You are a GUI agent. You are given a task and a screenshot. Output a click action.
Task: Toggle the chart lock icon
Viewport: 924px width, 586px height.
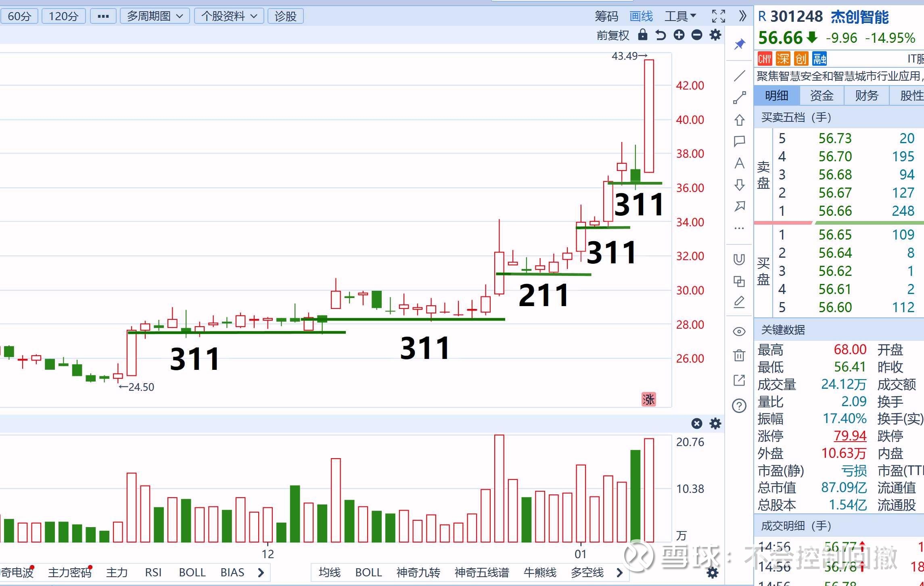tap(643, 35)
